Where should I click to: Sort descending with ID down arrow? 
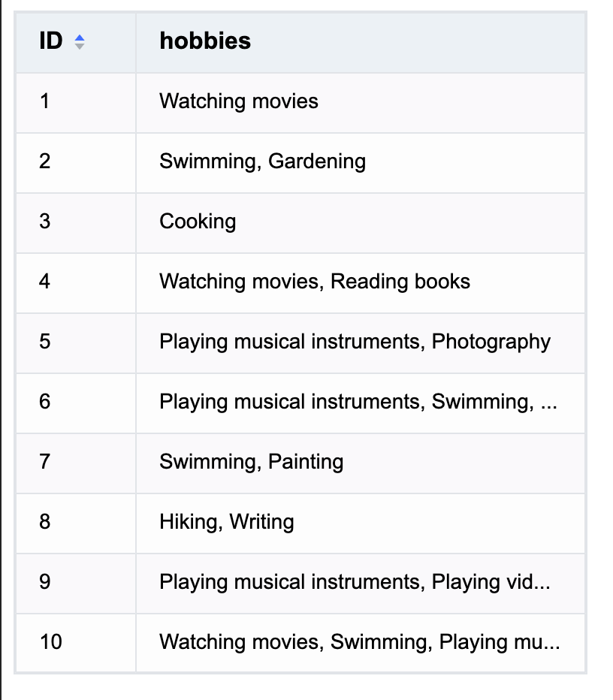(x=80, y=46)
